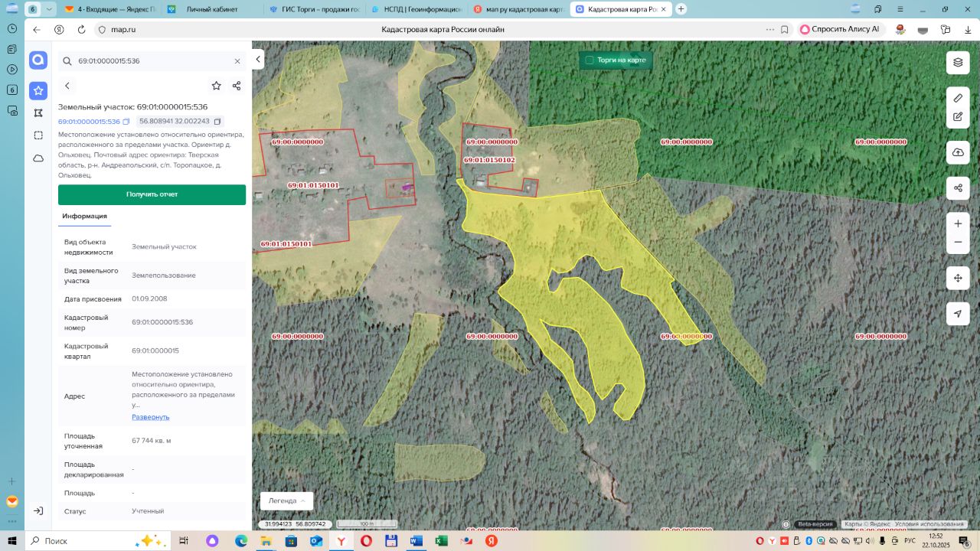Click the 'Получить отчет' button
Viewport: 980px width, 551px height.
point(152,194)
